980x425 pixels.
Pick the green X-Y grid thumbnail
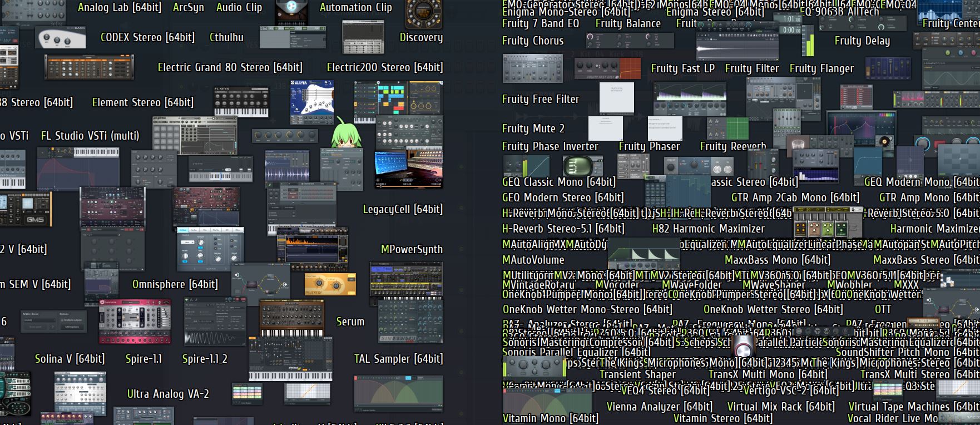[x=727, y=129]
